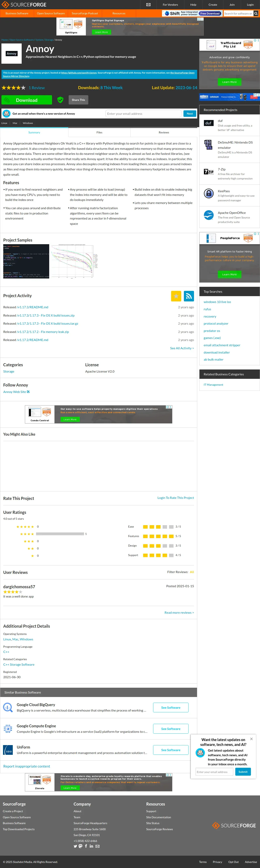260x868 pixels.
Task: Click the 7-Zip project icon
Action: point(209,171)
